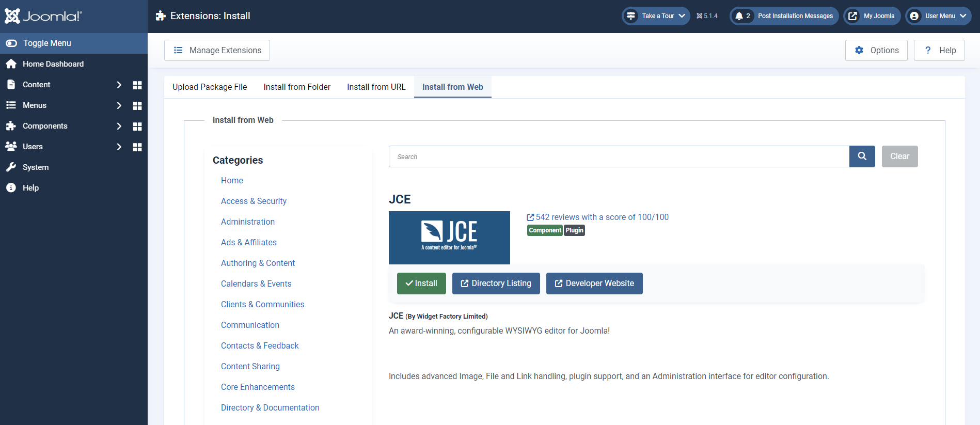Click the Take a Tour signpost icon

click(x=631, y=16)
